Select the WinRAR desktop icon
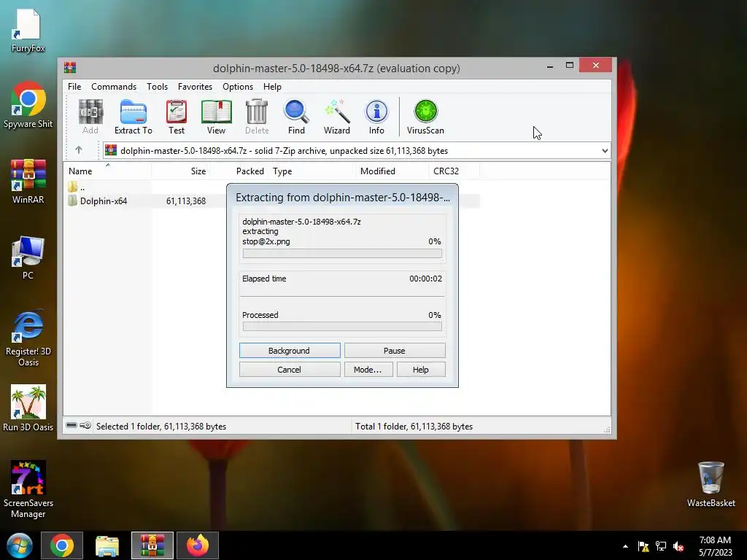 pos(28,182)
